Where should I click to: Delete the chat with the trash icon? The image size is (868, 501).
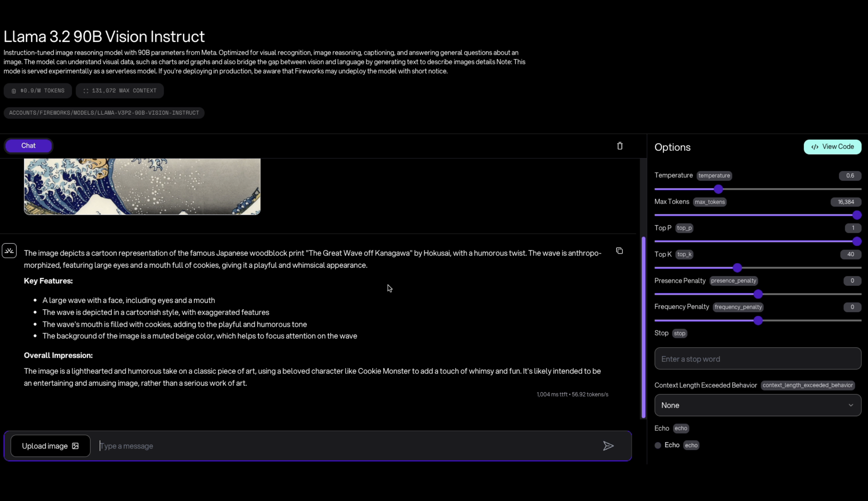620,146
